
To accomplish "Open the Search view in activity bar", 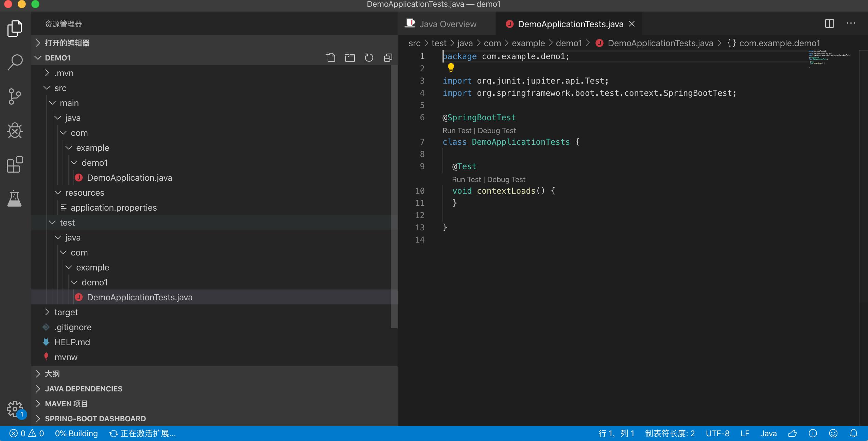I will (15, 62).
